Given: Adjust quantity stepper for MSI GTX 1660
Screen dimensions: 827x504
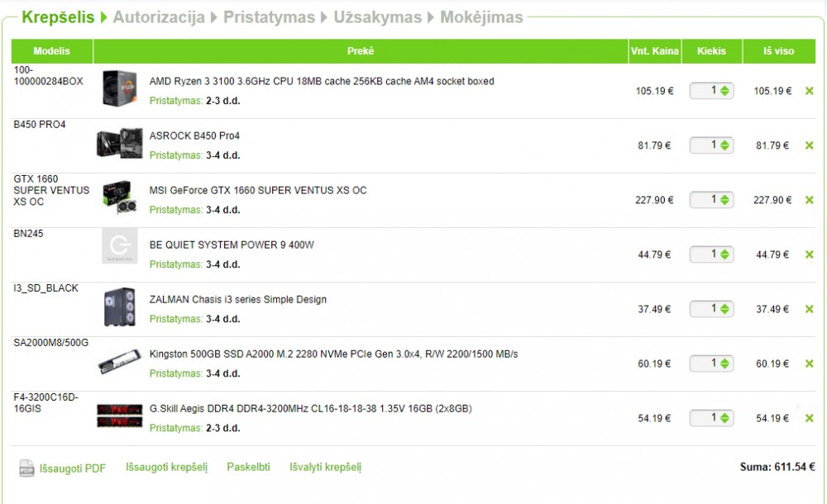Looking at the screenshot, I should point(724,200).
